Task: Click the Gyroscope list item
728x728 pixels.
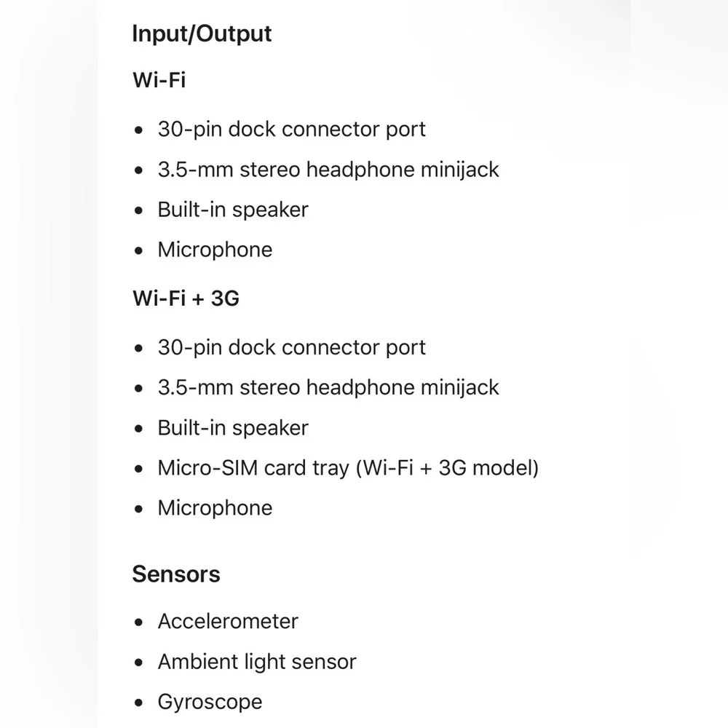Action: (x=210, y=702)
